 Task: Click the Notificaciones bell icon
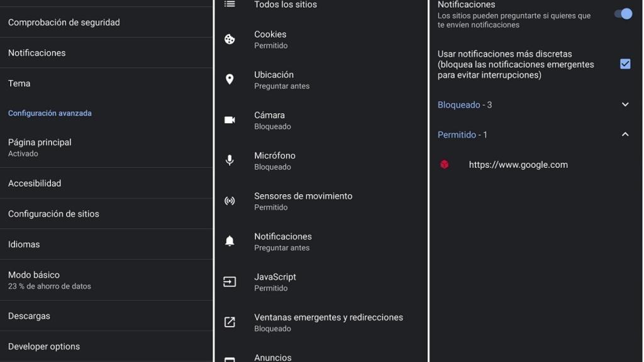coord(230,241)
